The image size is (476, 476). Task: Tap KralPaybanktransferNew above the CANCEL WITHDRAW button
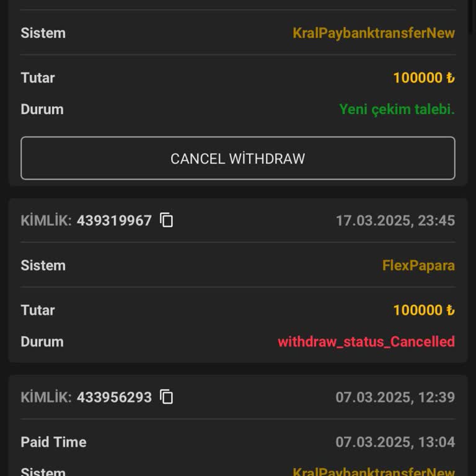tap(374, 33)
